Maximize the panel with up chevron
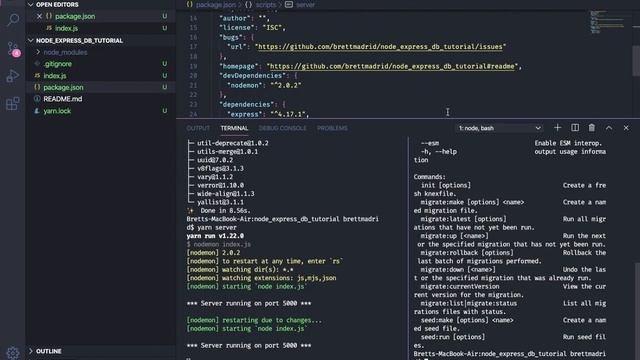Viewport: 640px width, 360px height. (609, 128)
